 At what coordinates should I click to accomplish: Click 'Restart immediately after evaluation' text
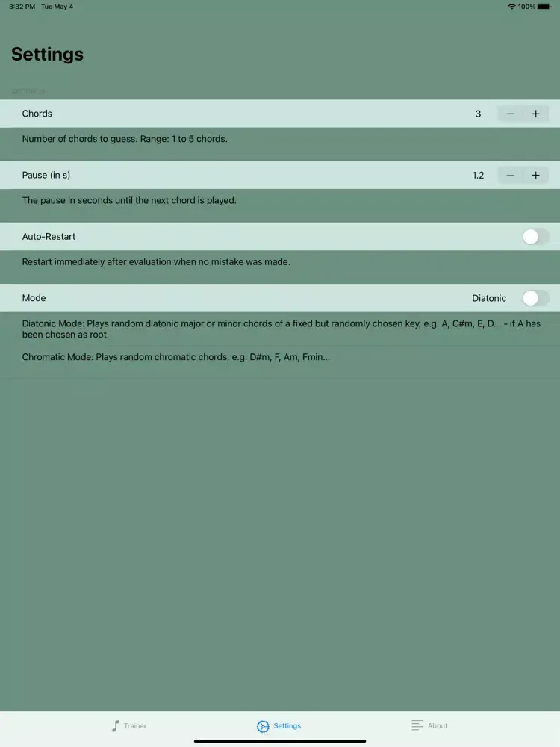click(x=156, y=262)
